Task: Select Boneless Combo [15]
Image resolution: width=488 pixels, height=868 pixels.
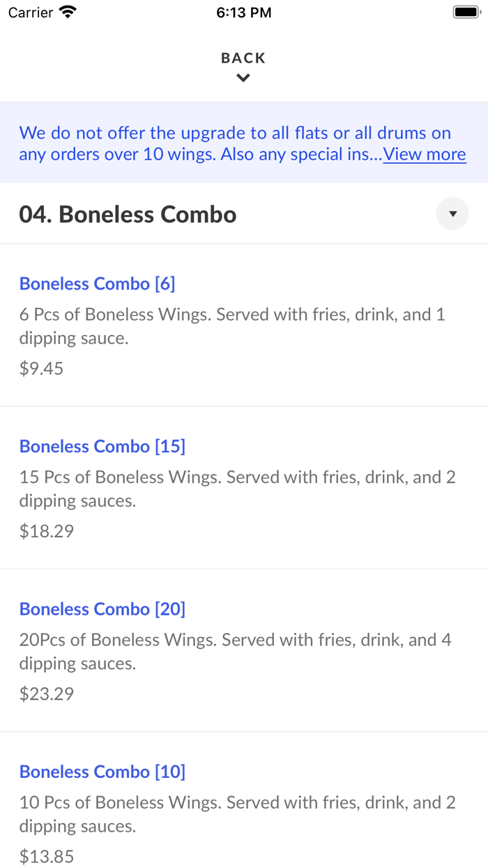Action: (102, 446)
